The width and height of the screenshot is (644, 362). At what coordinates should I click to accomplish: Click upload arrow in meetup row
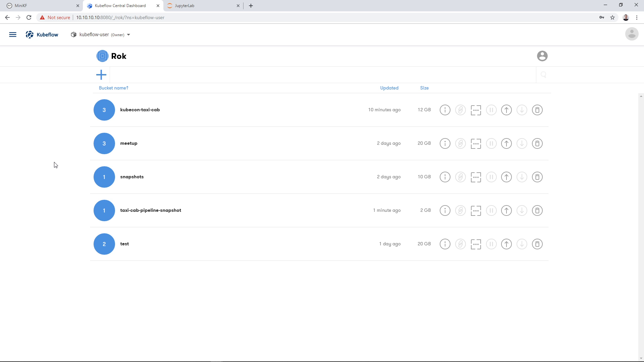[506, 143]
